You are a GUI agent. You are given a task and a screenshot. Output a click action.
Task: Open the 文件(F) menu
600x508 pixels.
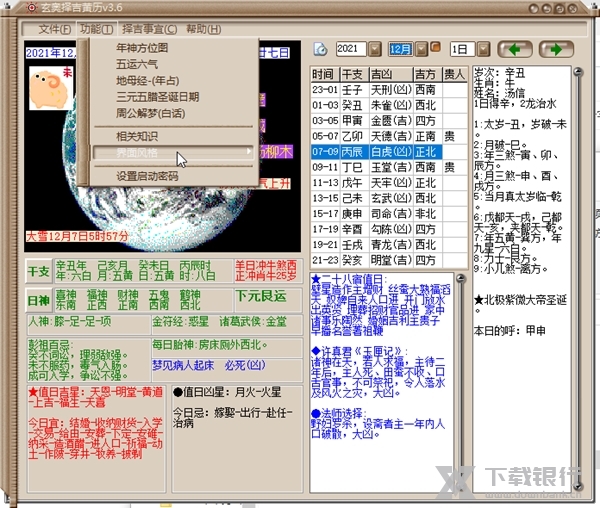[55, 29]
